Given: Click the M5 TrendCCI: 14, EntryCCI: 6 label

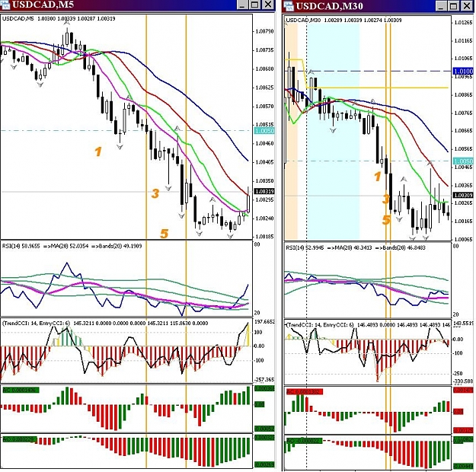Looking at the screenshot, I should 37,324.
